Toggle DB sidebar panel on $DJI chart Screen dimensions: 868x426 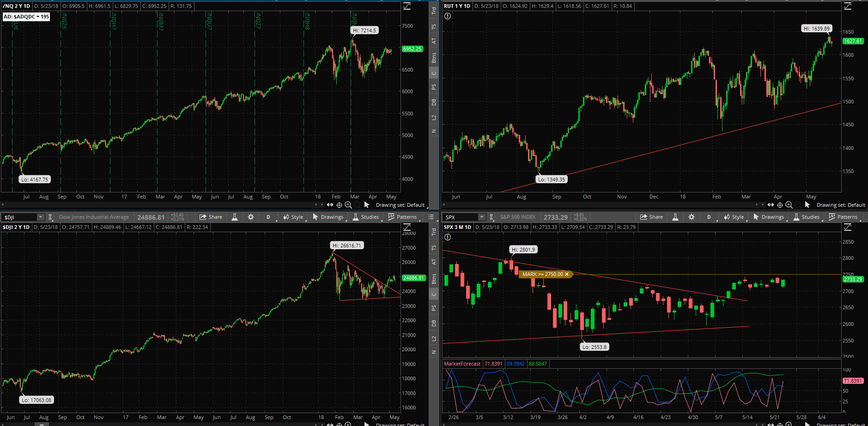[434, 323]
